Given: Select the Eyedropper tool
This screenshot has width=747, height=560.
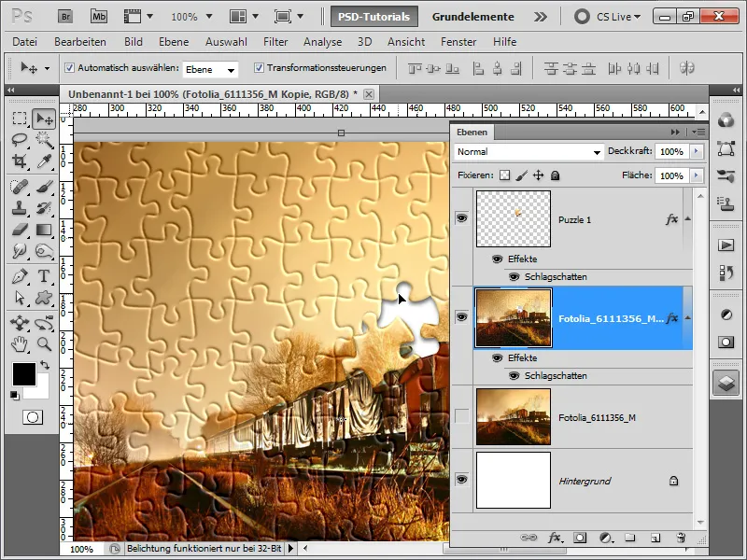Looking at the screenshot, I should 44,161.
